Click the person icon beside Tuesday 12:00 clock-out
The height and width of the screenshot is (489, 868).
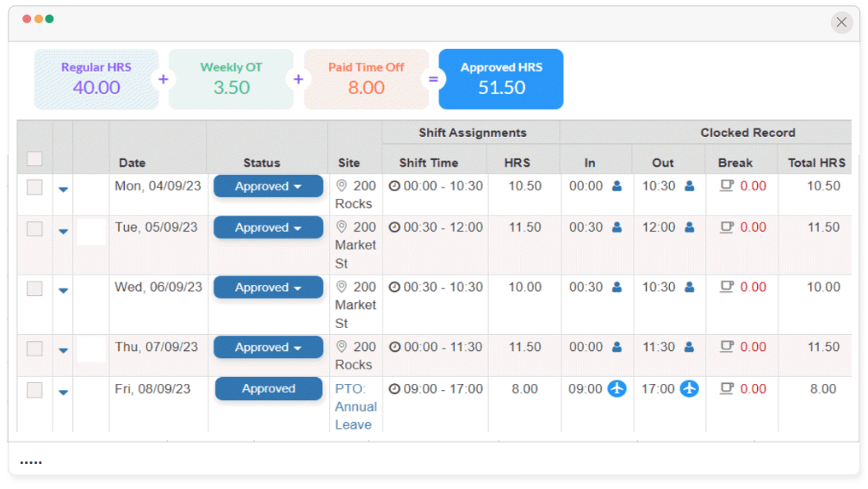point(689,227)
